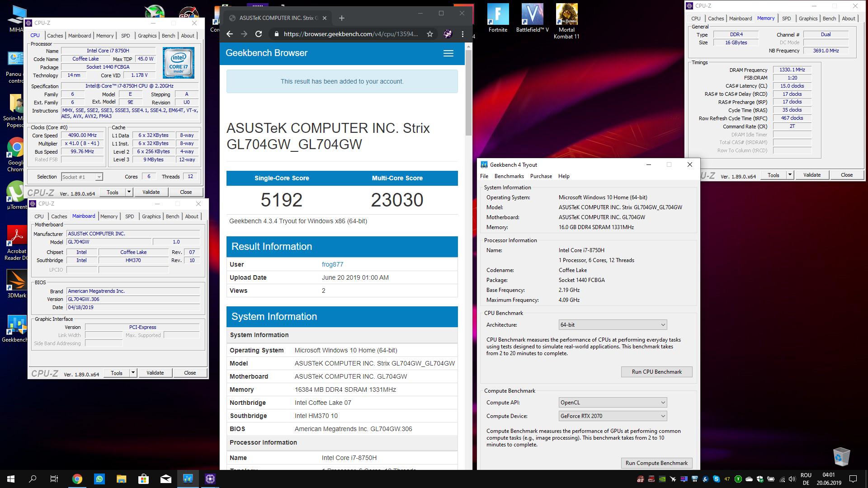Switch to CPU-Z via its taskbar icon

coord(210,479)
